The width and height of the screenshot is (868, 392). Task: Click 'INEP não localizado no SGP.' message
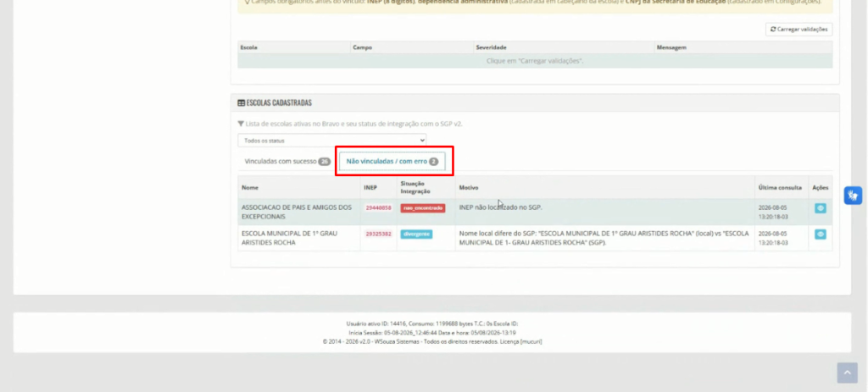click(x=500, y=207)
